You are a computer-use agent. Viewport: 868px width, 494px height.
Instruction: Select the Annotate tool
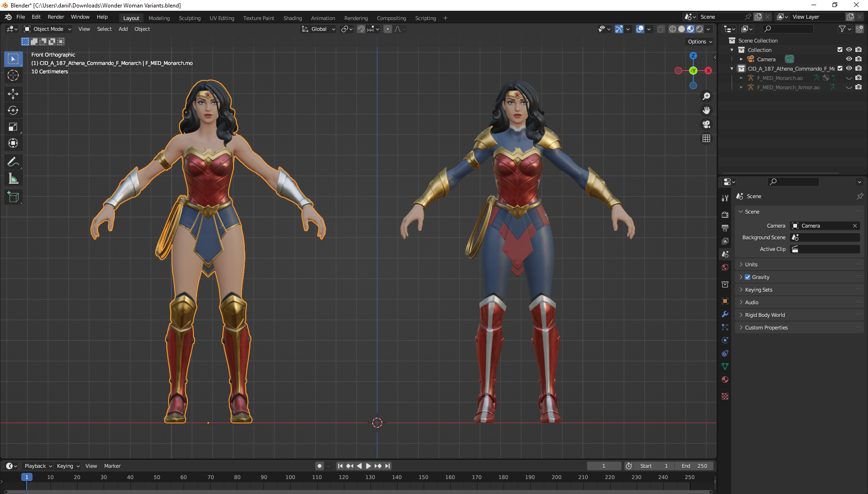[x=13, y=162]
